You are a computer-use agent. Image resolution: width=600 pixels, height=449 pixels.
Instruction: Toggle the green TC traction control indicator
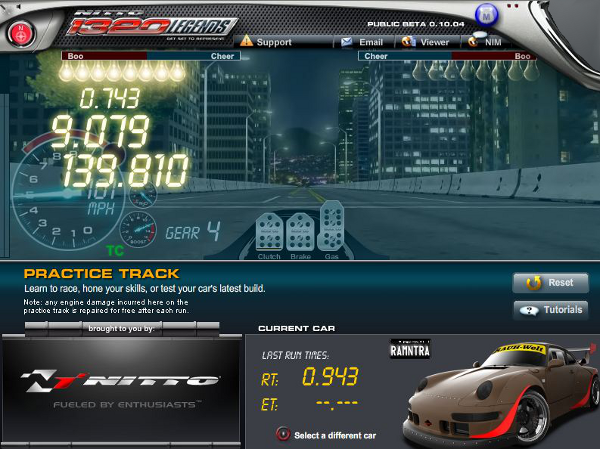click(114, 247)
